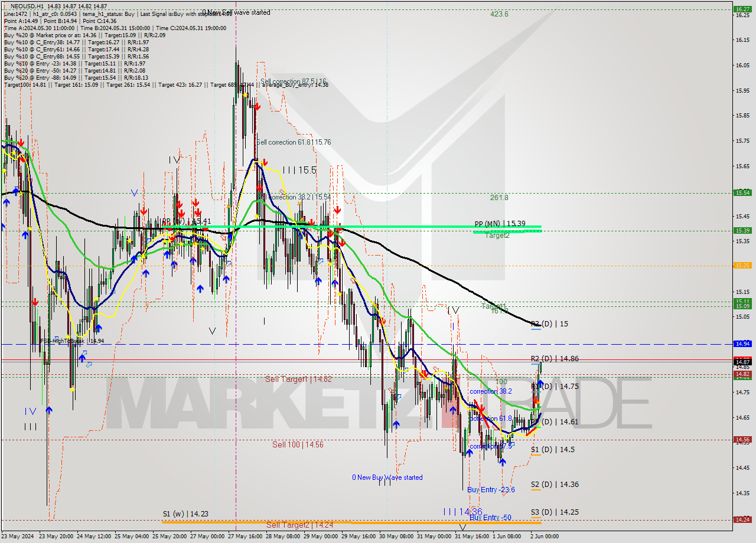Select the 15.39 green price tag on axis

(x=742, y=230)
